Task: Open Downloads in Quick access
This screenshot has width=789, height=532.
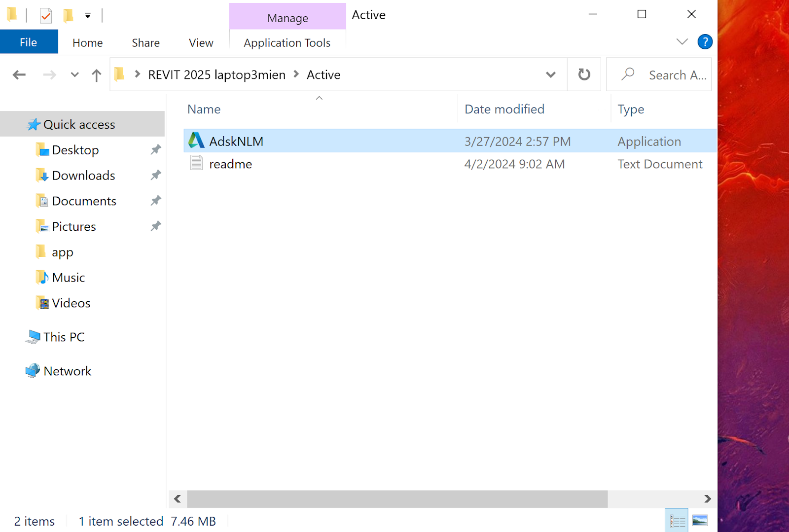Action: tap(83, 176)
